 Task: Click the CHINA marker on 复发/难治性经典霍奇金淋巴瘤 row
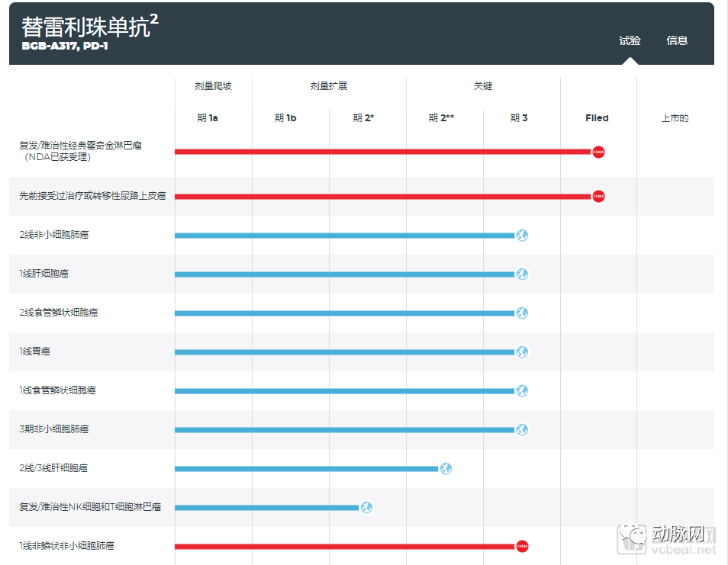598,152
